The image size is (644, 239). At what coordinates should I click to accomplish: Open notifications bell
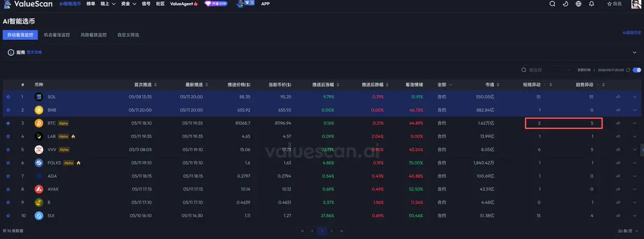pyautogui.click(x=591, y=4)
